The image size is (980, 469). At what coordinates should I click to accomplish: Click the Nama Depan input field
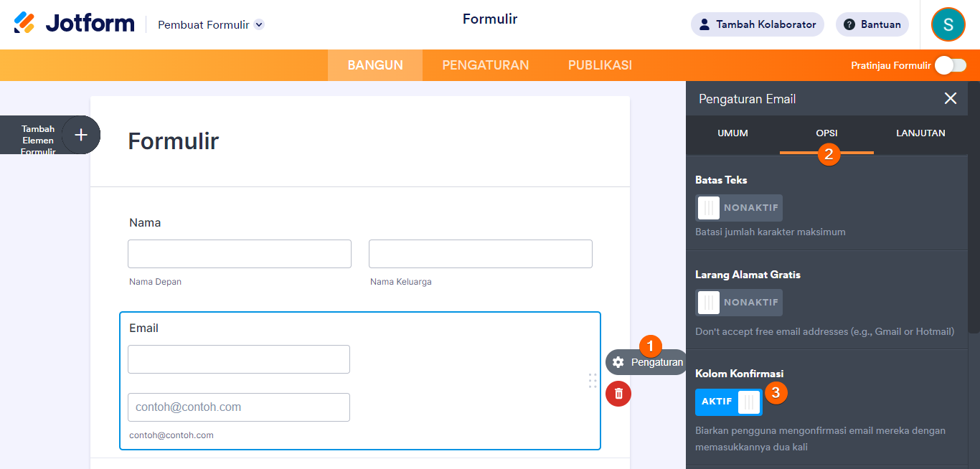(240, 254)
